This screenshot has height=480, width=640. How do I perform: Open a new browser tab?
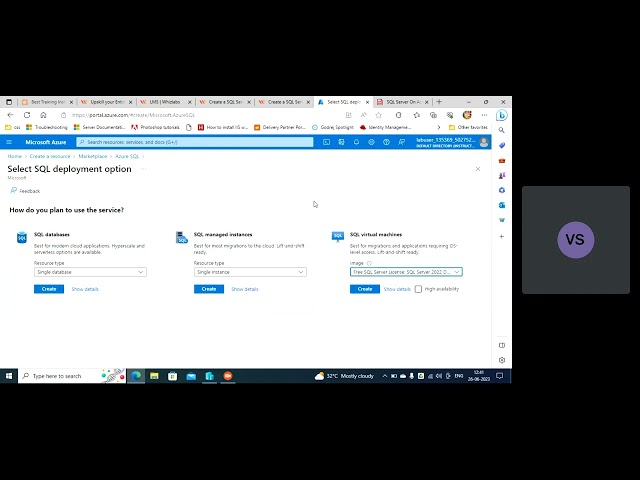pyautogui.click(x=439, y=102)
